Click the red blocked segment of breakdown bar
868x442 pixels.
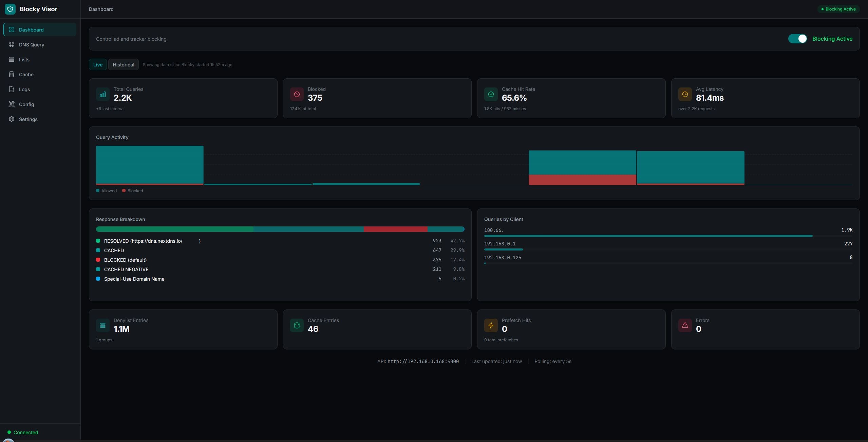(x=395, y=229)
